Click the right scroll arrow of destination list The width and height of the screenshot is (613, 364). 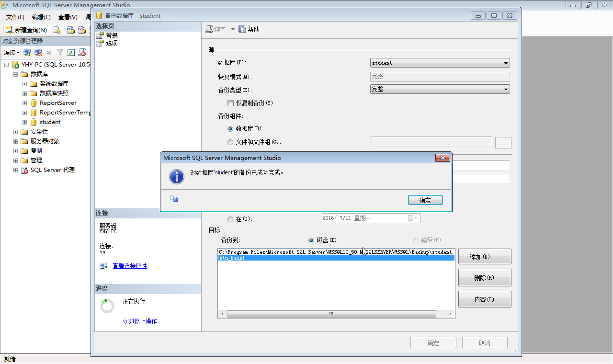pyautogui.click(x=451, y=314)
